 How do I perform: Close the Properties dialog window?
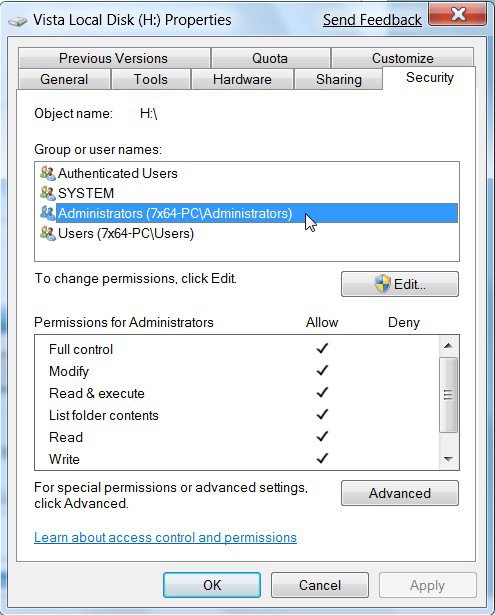tap(458, 15)
